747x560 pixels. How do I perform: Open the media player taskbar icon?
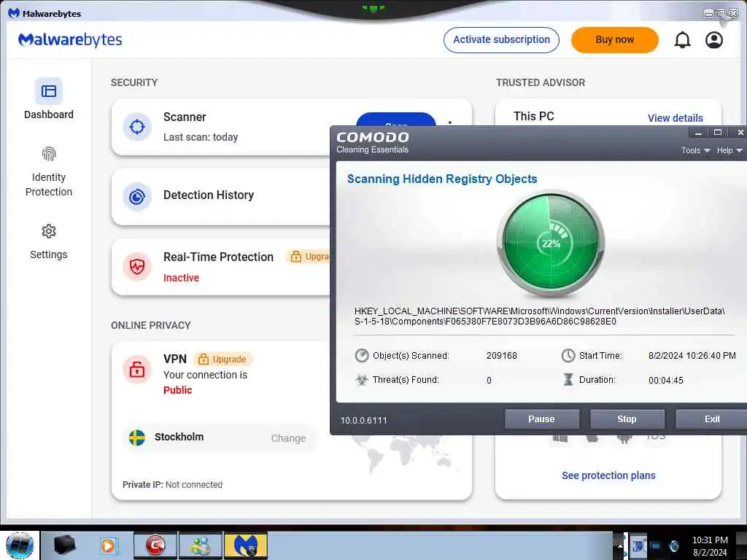coord(109,545)
